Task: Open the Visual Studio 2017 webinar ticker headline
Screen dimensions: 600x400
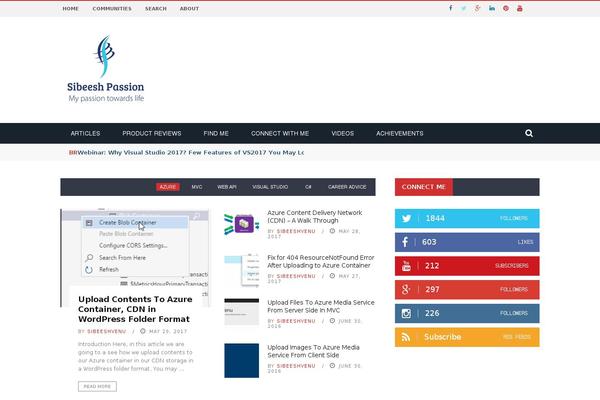Action: [191, 152]
